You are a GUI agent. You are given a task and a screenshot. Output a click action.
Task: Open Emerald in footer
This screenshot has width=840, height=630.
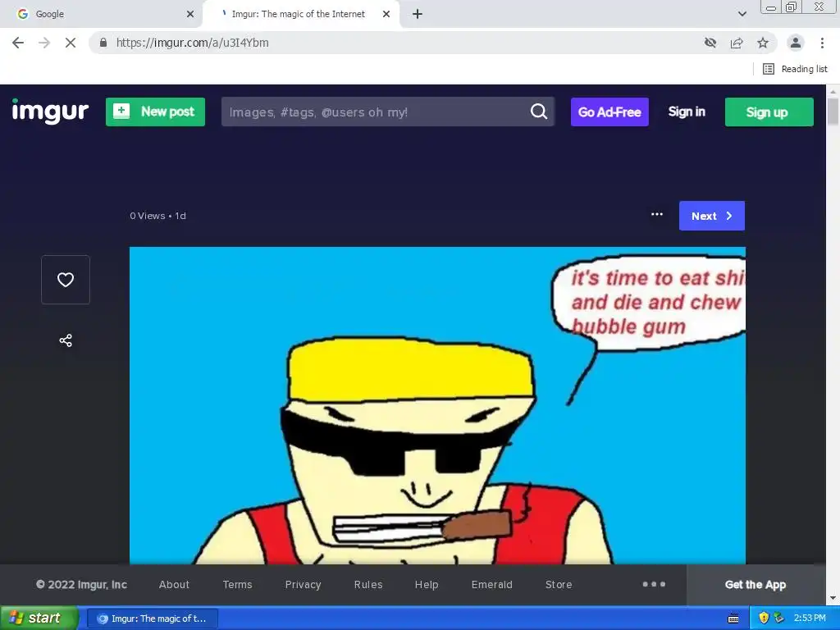point(492,584)
